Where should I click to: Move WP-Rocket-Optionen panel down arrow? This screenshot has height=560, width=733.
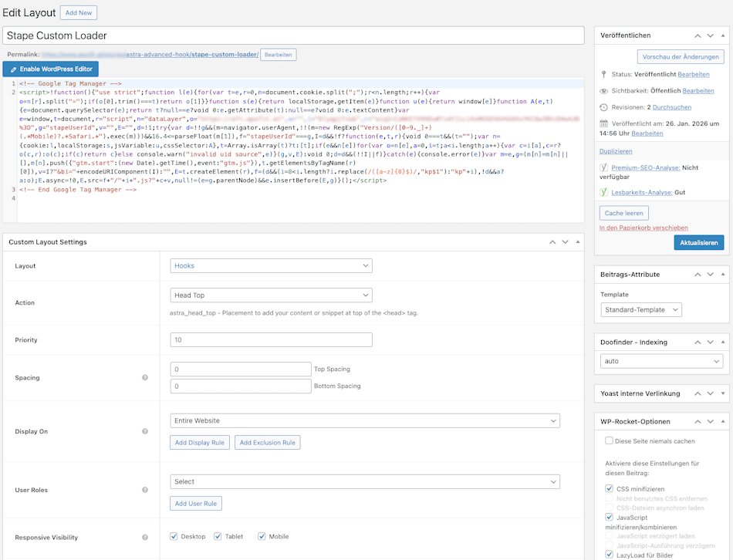[711, 422]
